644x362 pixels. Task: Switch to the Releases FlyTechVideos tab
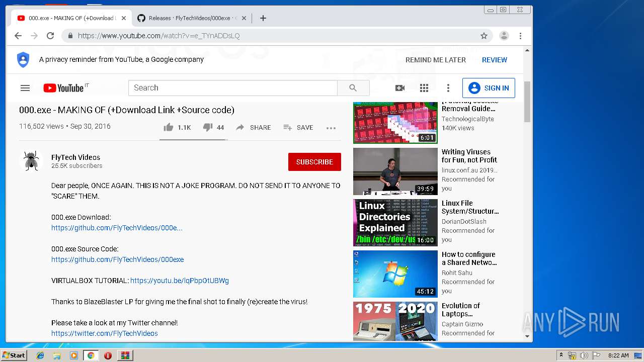191,18
